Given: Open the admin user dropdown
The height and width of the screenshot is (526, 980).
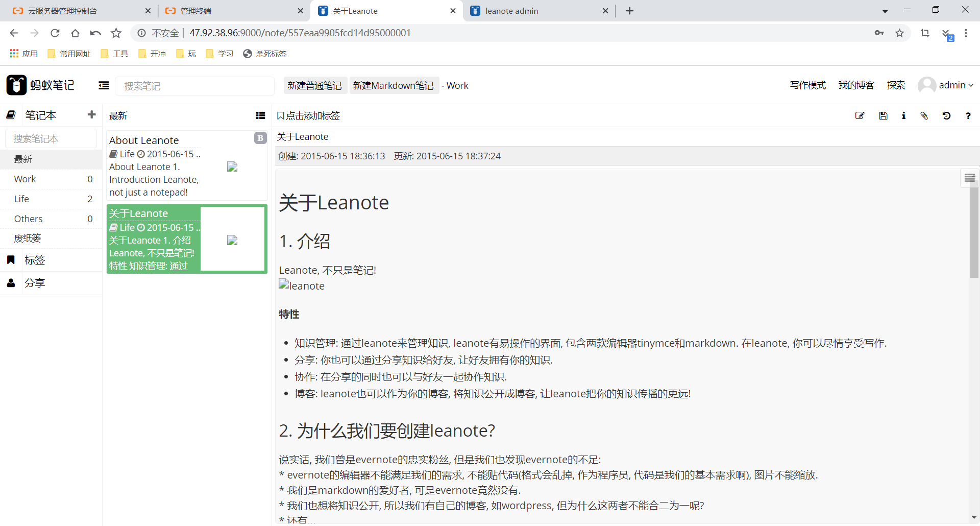Looking at the screenshot, I should pyautogui.click(x=946, y=85).
